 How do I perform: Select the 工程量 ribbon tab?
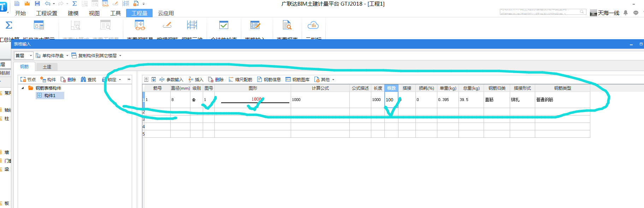pyautogui.click(x=139, y=13)
